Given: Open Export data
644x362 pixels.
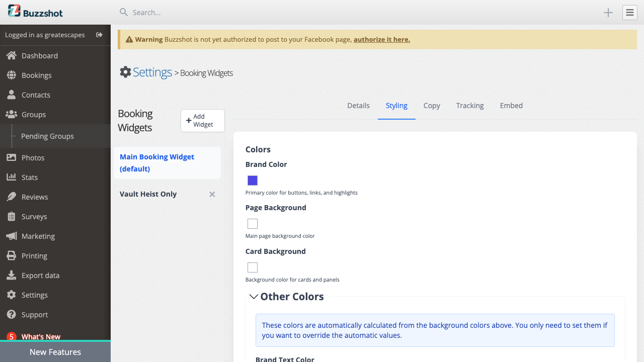Looking at the screenshot, I should (x=40, y=275).
